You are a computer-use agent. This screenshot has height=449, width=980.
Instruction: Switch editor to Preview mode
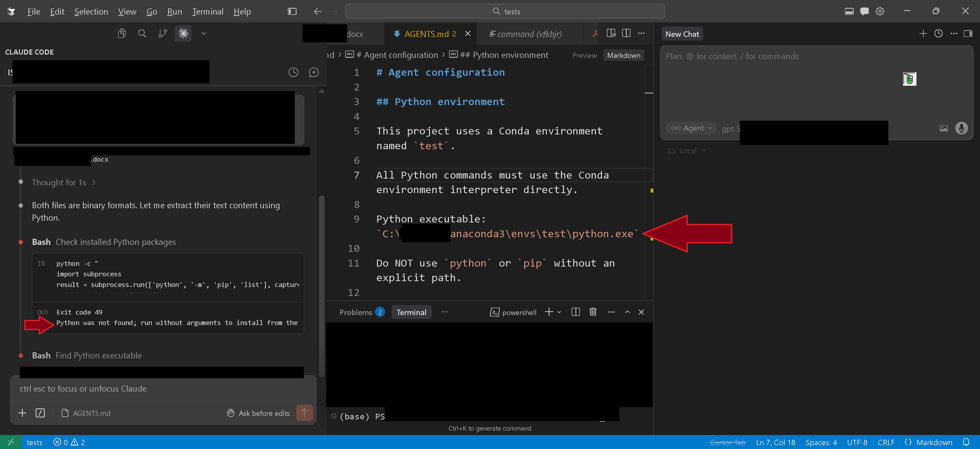(585, 56)
